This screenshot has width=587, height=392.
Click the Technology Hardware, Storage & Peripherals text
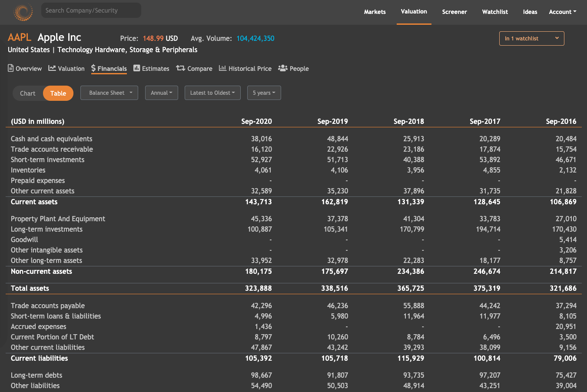tap(127, 50)
